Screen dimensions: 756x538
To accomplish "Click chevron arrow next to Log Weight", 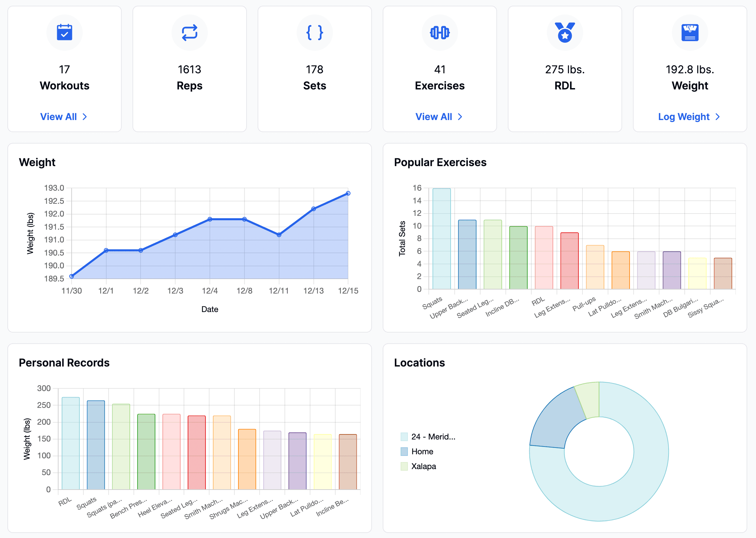I will (718, 117).
